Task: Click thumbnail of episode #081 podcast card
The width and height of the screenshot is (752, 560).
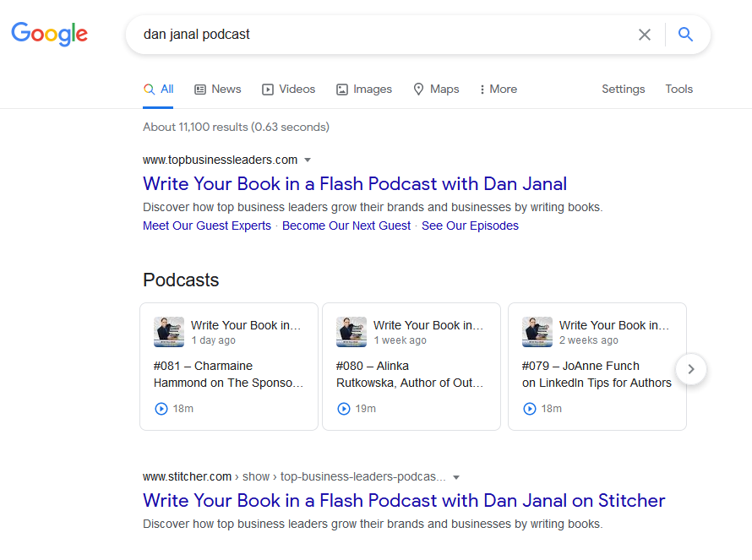Action: tap(169, 332)
